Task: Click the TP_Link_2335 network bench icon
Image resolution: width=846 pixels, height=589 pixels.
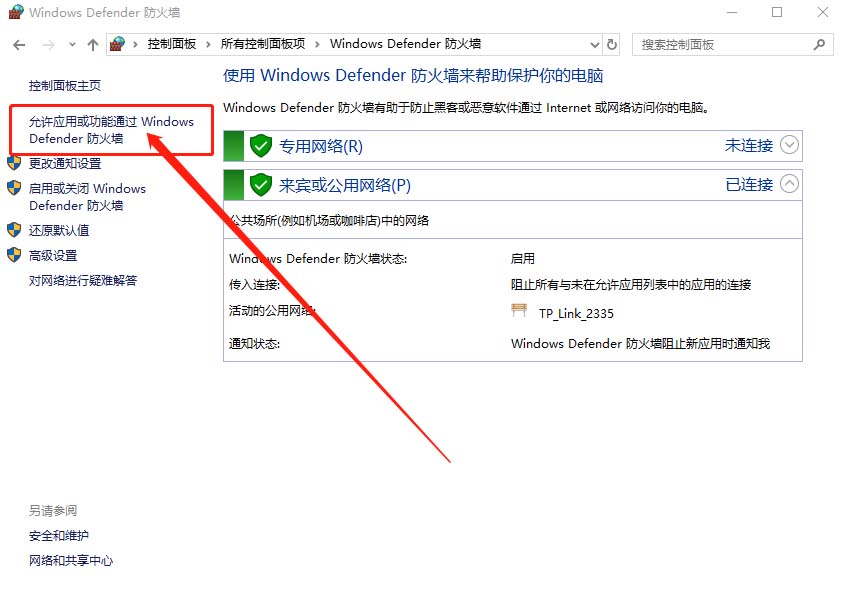Action: (518, 310)
